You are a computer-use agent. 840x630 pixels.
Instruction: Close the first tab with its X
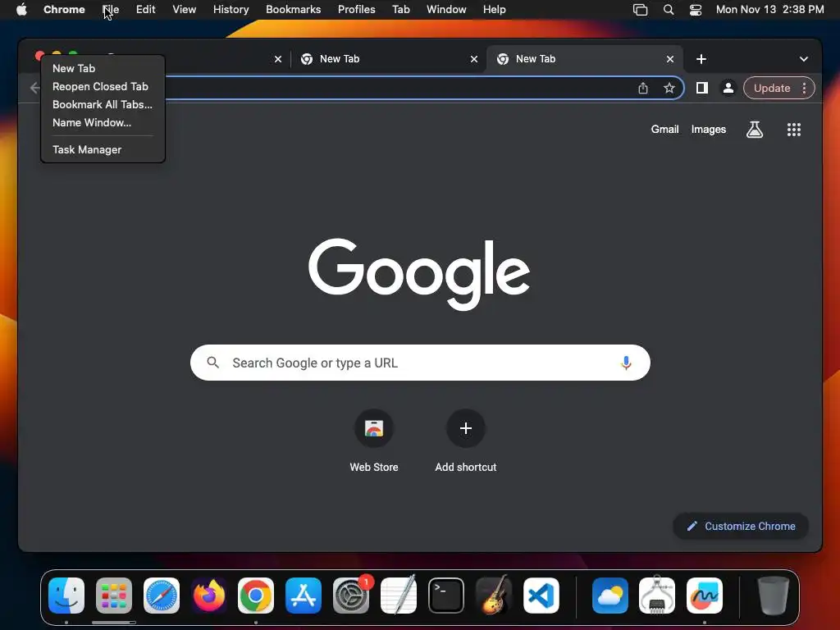tap(278, 59)
